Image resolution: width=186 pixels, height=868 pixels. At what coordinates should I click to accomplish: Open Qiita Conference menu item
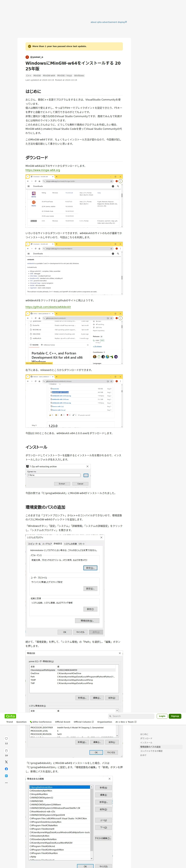[x=41, y=722]
